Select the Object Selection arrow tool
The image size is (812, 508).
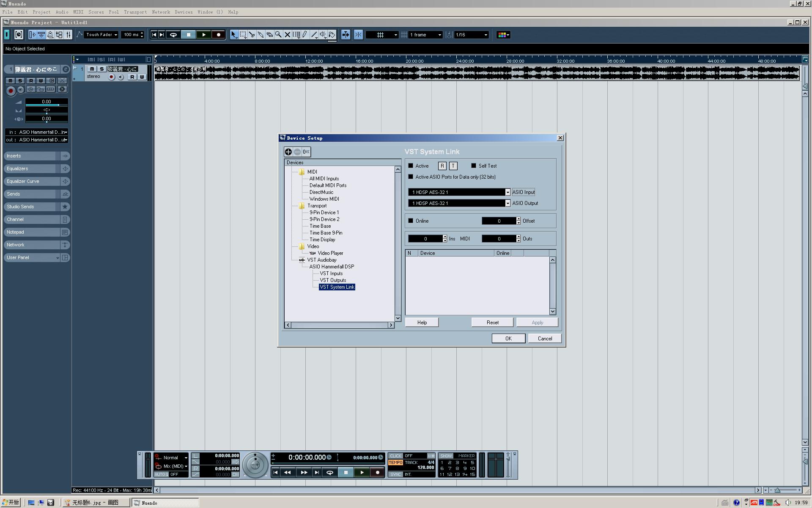[x=234, y=35]
